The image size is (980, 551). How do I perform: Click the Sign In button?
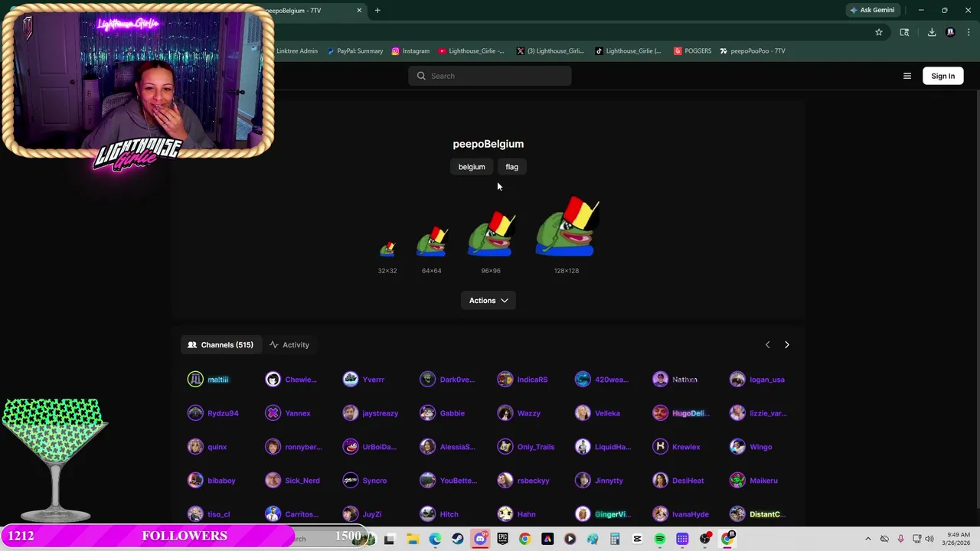(x=942, y=76)
